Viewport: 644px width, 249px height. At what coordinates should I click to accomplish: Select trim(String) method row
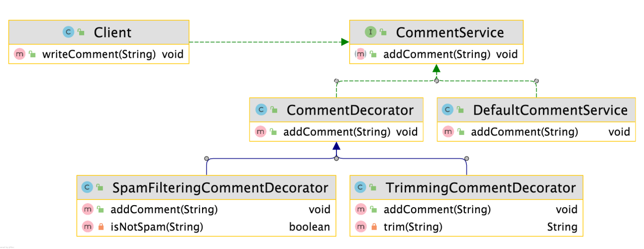466,227
